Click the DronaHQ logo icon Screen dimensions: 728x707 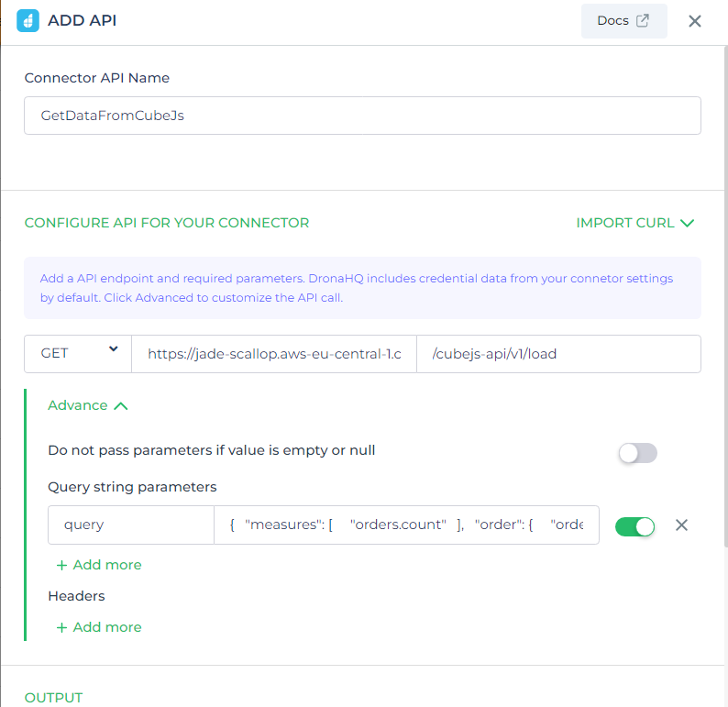28,20
